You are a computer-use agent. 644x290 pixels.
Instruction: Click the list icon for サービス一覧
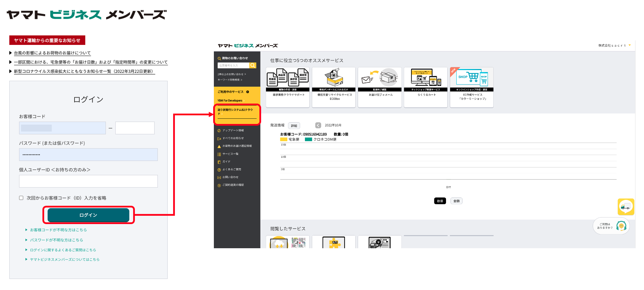pyautogui.click(x=219, y=154)
